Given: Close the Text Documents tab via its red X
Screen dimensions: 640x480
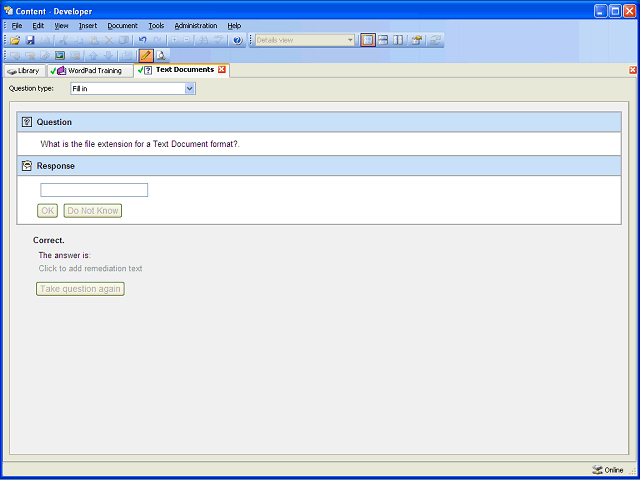Looking at the screenshot, I should pos(222,69).
